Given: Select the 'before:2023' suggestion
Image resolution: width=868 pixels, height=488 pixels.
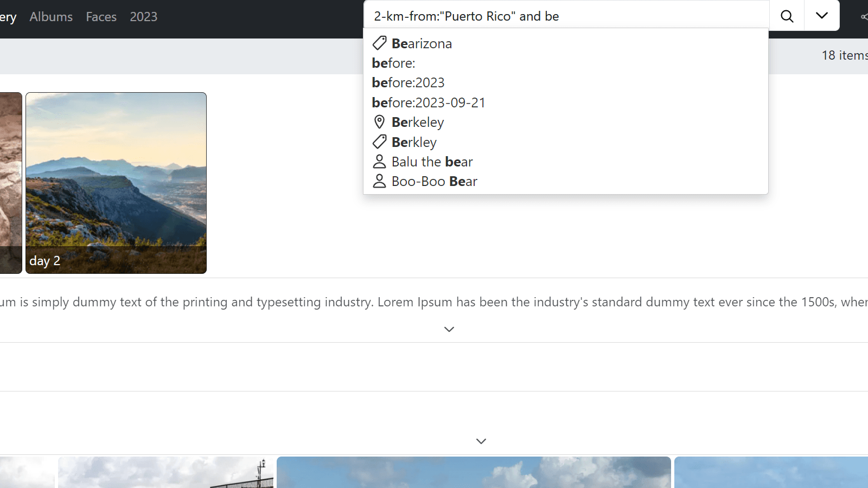Looking at the screenshot, I should tap(409, 83).
